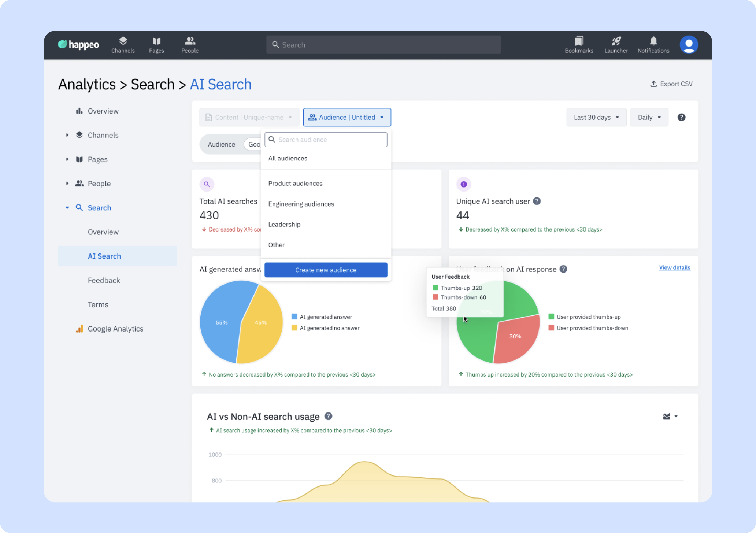The height and width of the screenshot is (533, 756).
Task: Click the Launcher icon
Action: pos(616,44)
